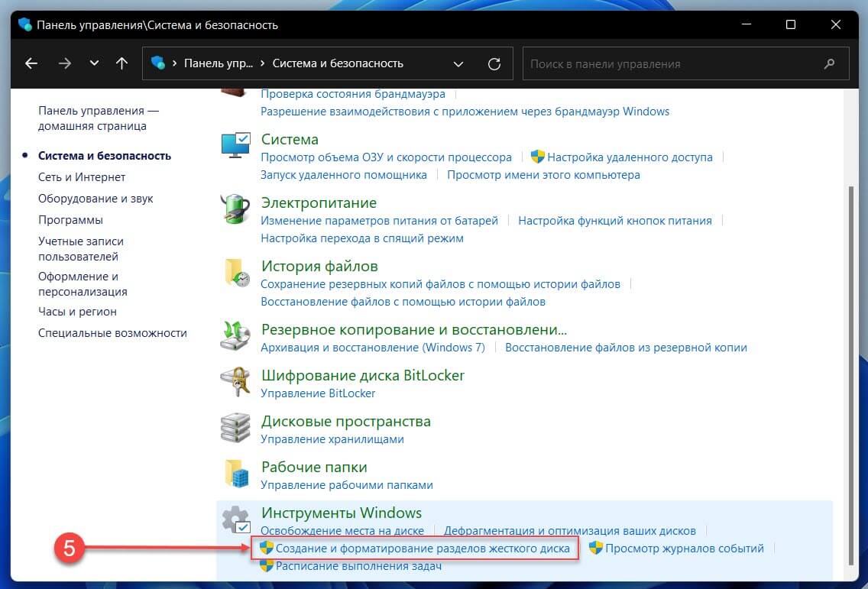Click shield icon beside 'Просмотр журналов событий'
This screenshot has height=589, width=868.
(596, 548)
